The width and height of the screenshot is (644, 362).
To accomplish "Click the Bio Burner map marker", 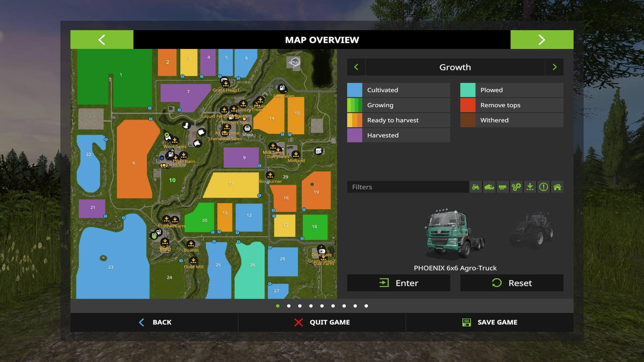I will [x=270, y=175].
